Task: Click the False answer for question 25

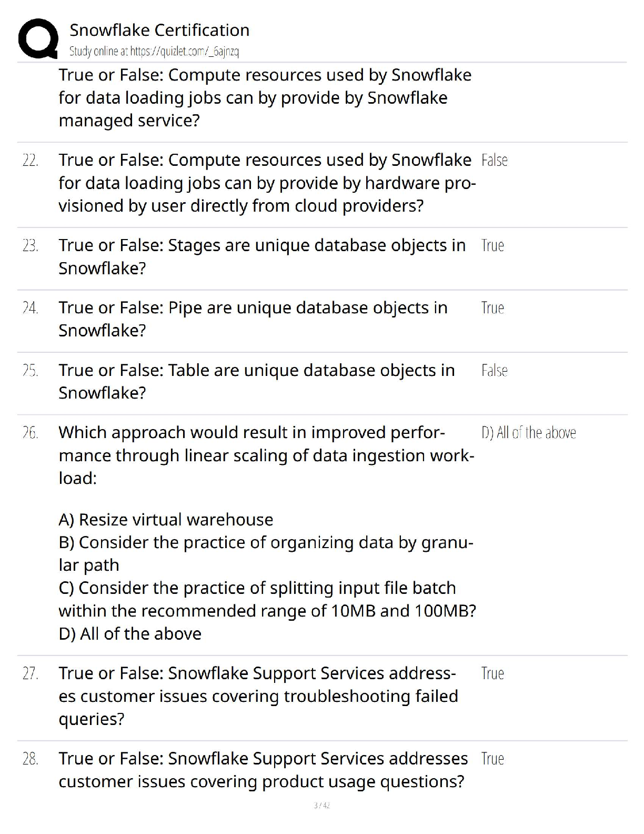Action: [494, 370]
